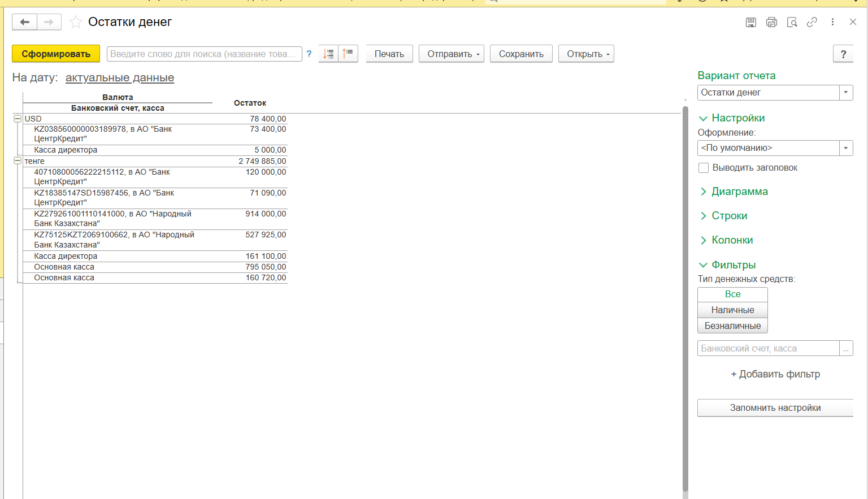Click the 'актуальные данные' date link
Screen dimensions: 868x499
[120, 78]
